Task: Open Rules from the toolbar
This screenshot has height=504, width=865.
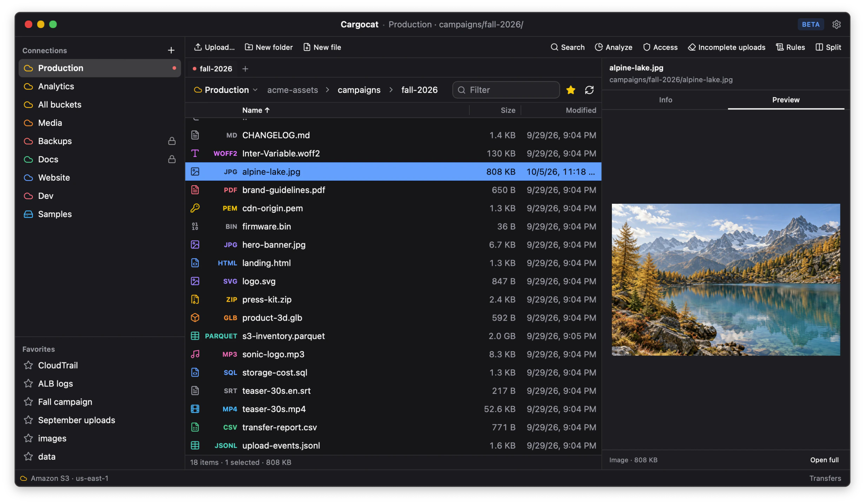Action: click(790, 47)
